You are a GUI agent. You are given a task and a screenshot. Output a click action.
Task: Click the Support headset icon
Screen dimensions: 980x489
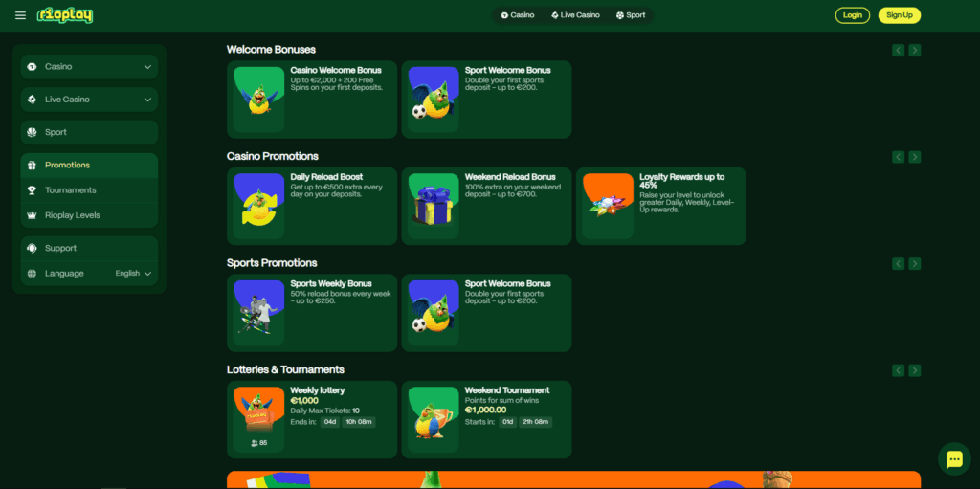click(x=33, y=248)
